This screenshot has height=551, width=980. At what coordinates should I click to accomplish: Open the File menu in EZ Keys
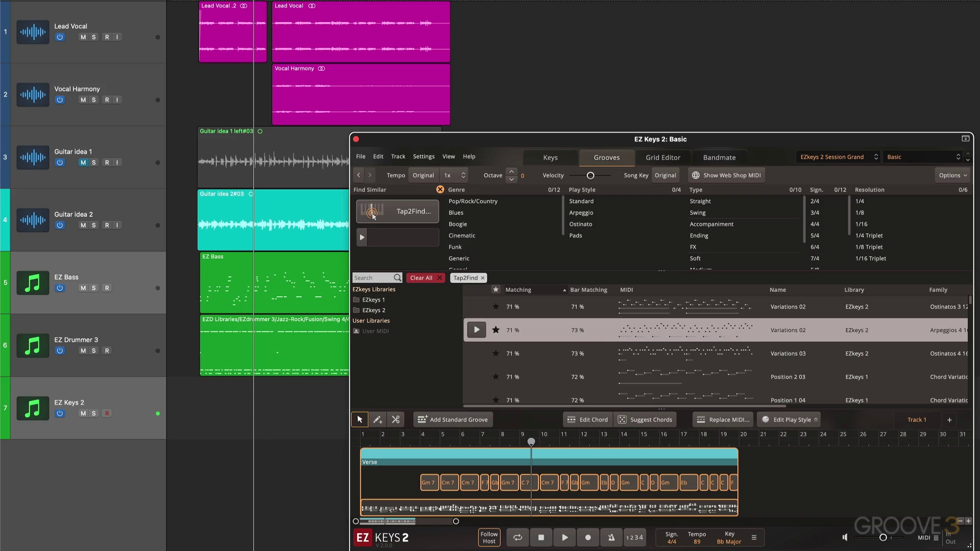(x=360, y=157)
